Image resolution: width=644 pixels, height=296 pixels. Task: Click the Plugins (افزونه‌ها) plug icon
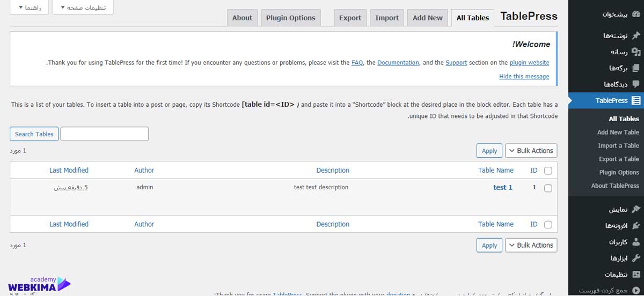(636, 226)
